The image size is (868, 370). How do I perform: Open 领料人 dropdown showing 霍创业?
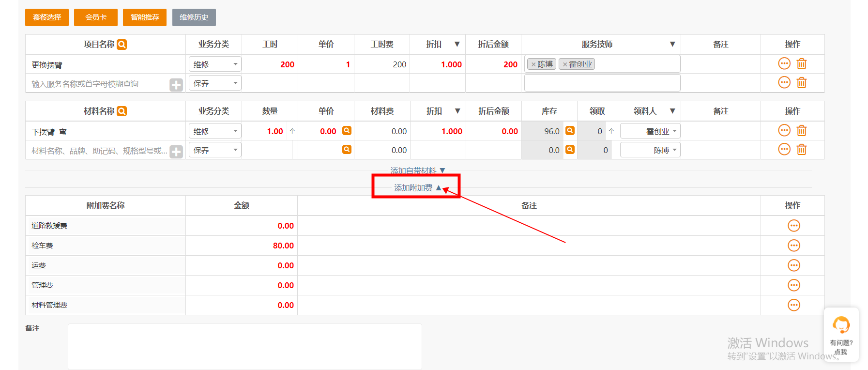point(650,131)
